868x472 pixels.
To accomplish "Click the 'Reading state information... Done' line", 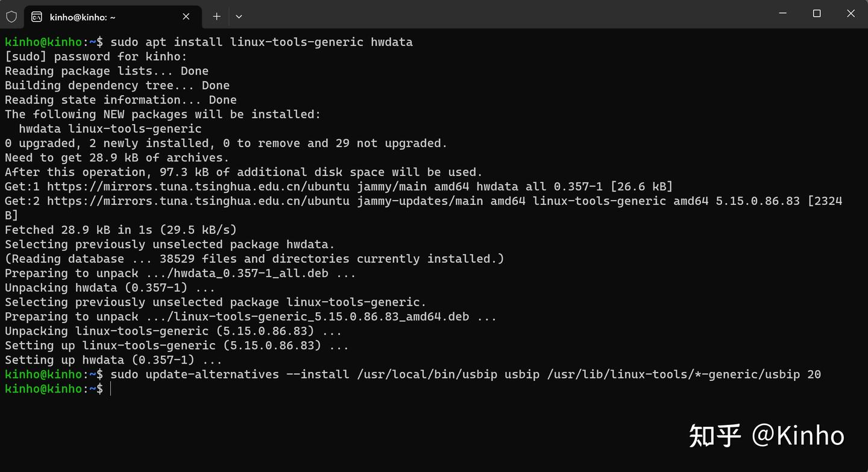I will pyautogui.click(x=121, y=100).
